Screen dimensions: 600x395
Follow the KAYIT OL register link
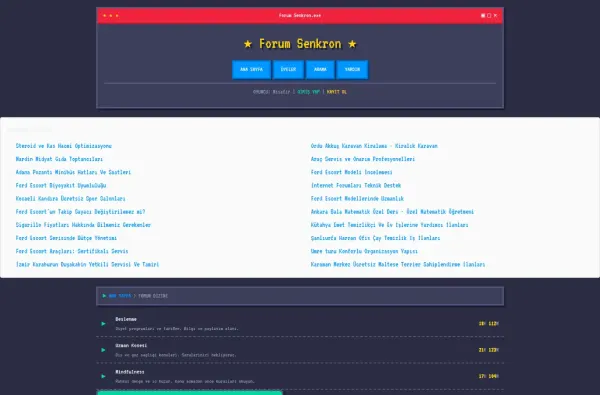coord(337,92)
